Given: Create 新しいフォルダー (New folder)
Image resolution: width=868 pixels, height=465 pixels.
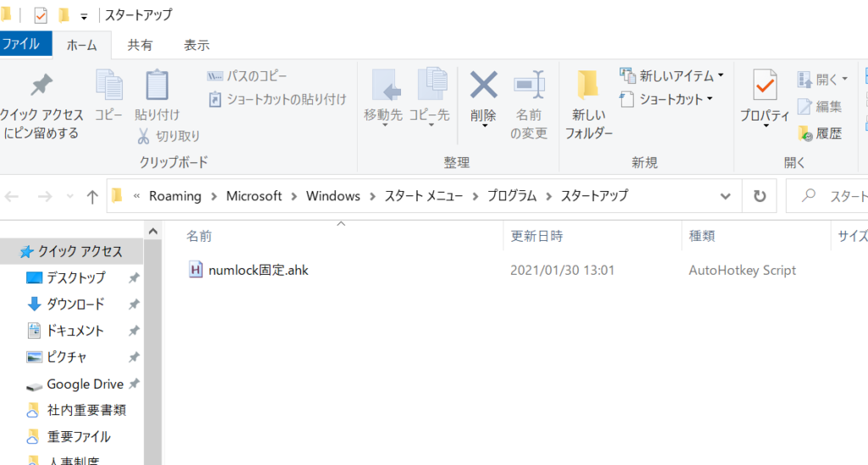Looking at the screenshot, I should pyautogui.click(x=588, y=105).
